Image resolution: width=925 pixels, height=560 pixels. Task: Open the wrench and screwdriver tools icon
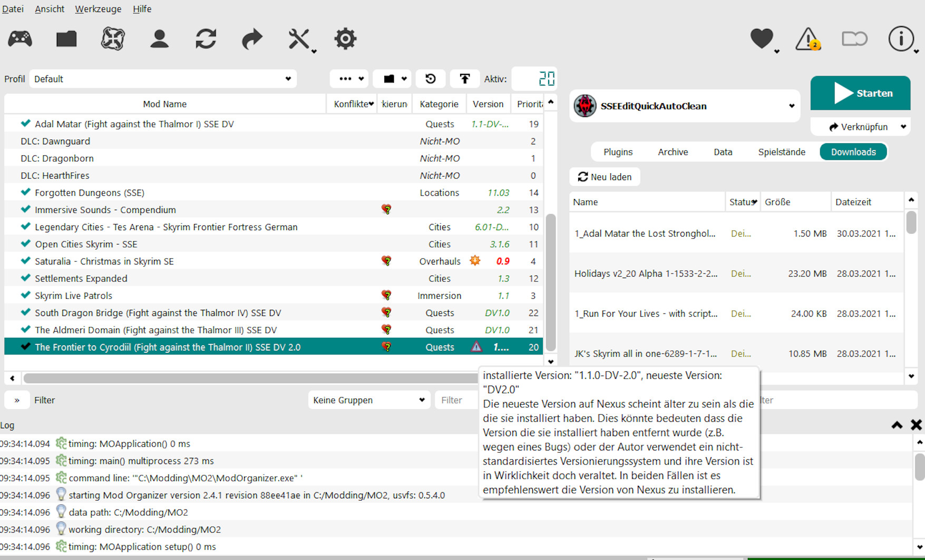point(299,40)
